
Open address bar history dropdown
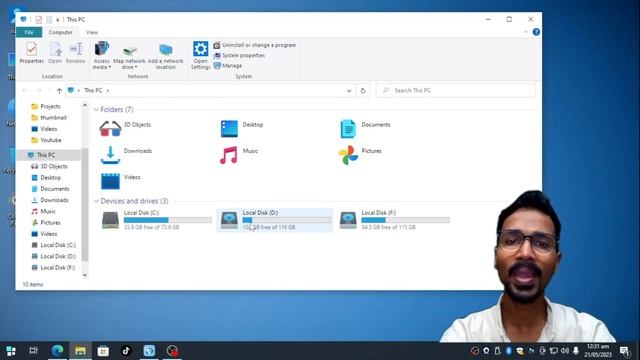click(349, 91)
